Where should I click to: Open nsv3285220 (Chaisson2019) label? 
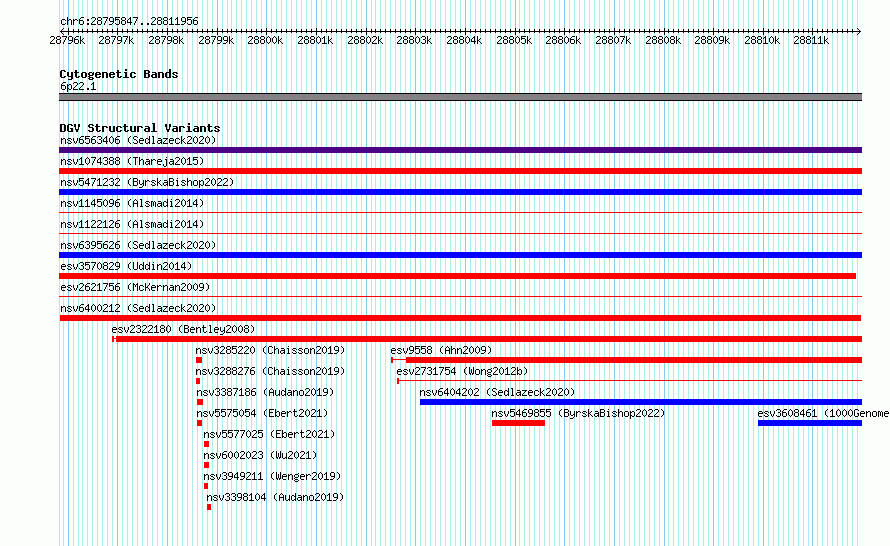coord(270,350)
